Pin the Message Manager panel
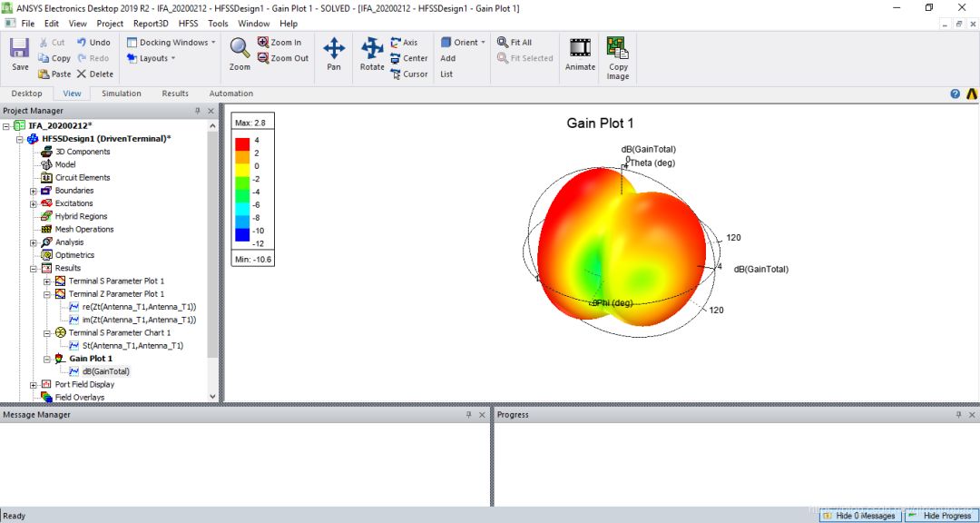The height and width of the screenshot is (523, 980). click(x=469, y=415)
